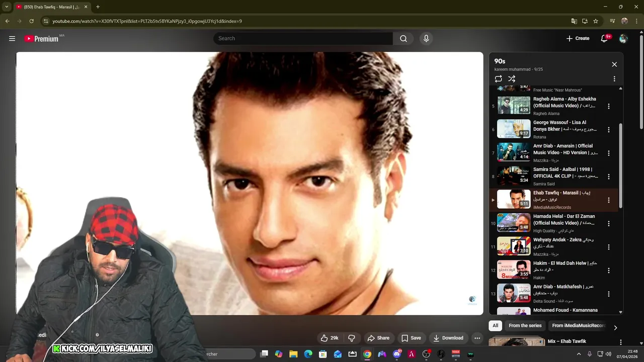Open tab search dropdown arrow
644x362 pixels.
[7, 7]
